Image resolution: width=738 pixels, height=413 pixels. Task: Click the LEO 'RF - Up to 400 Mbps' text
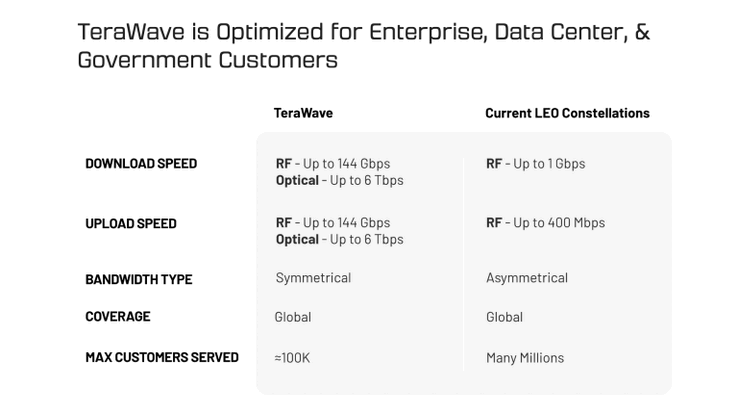[545, 222]
